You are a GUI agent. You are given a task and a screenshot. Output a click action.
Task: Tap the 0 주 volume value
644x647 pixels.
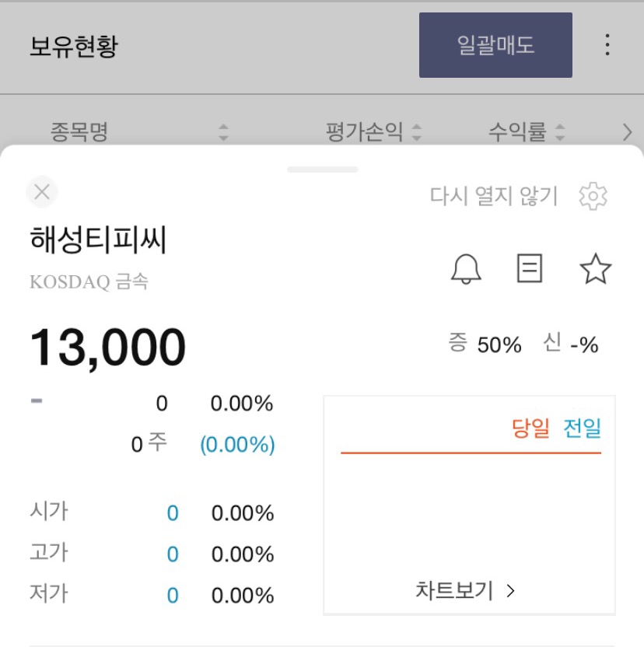pos(149,444)
